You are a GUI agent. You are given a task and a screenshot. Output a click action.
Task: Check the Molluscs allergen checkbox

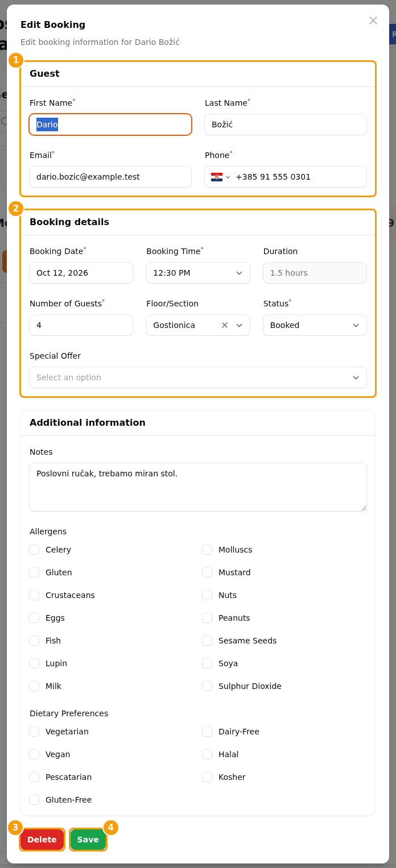[x=207, y=550]
